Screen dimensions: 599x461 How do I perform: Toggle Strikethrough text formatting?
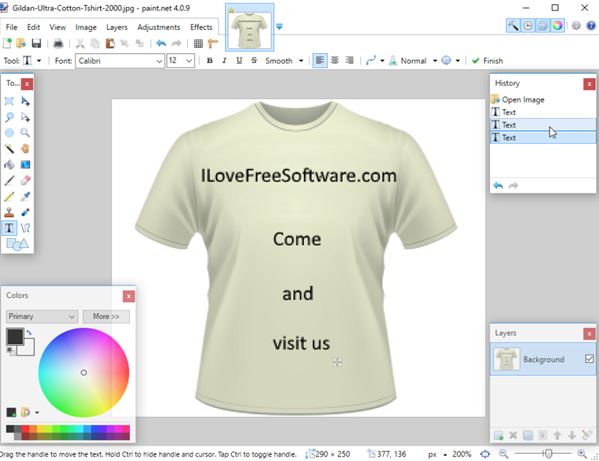(x=254, y=61)
